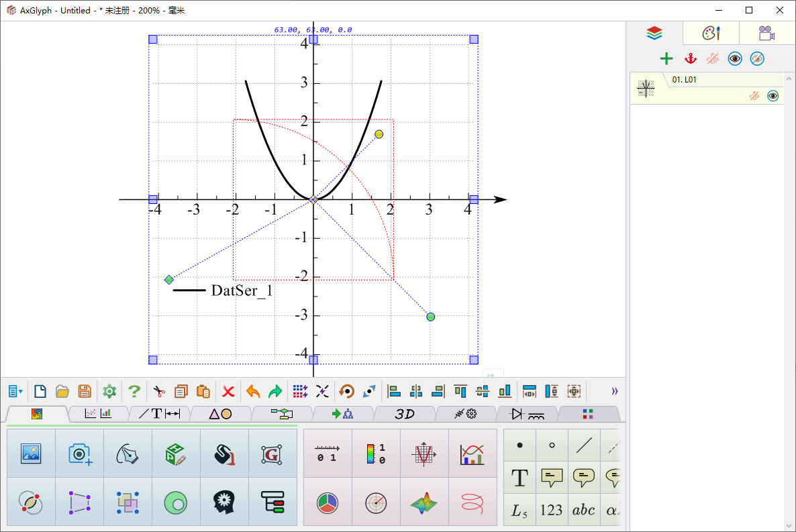Insert a text object with T tool

tap(519, 478)
